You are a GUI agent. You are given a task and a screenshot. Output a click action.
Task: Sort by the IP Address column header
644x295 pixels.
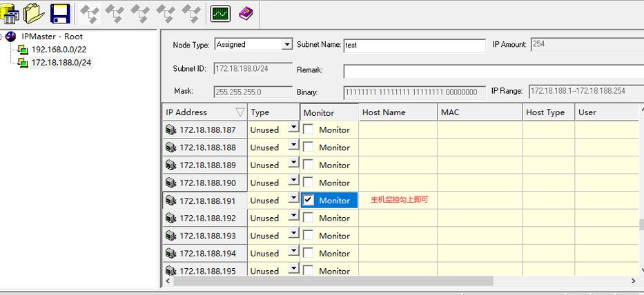point(205,112)
